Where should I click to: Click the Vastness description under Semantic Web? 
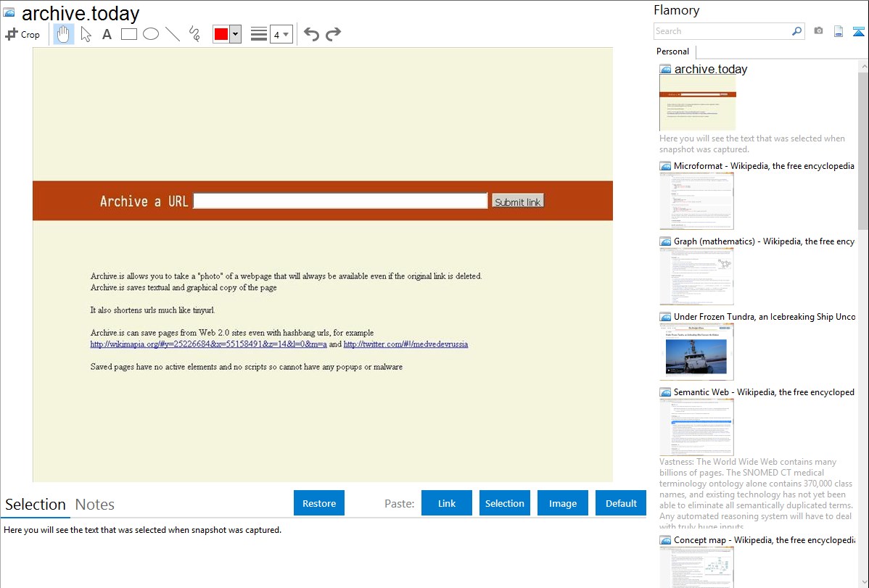pos(757,494)
